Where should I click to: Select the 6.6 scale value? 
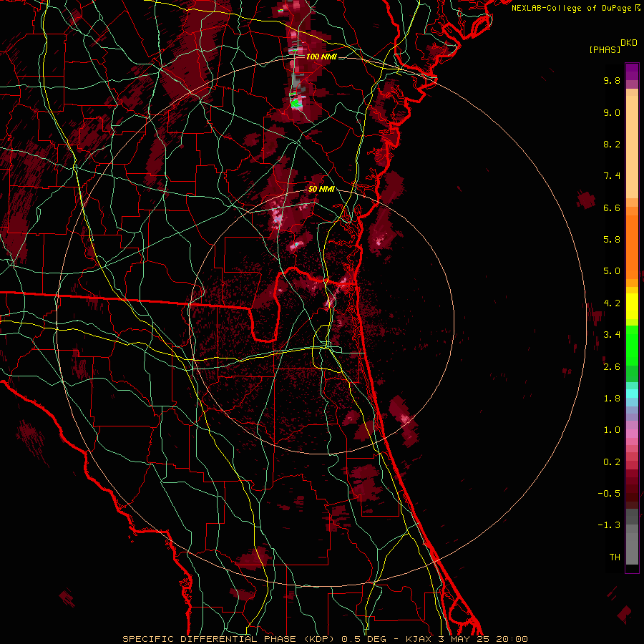click(612, 208)
